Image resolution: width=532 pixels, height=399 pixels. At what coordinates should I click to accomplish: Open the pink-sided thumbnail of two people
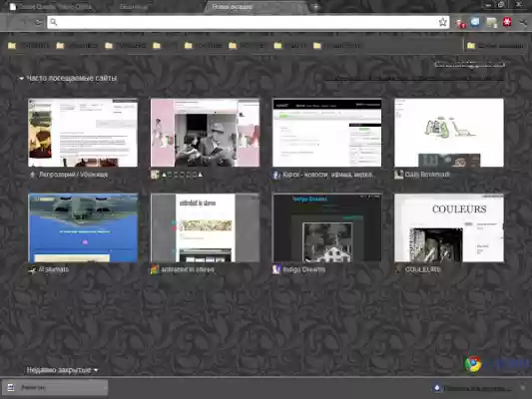pos(205,133)
